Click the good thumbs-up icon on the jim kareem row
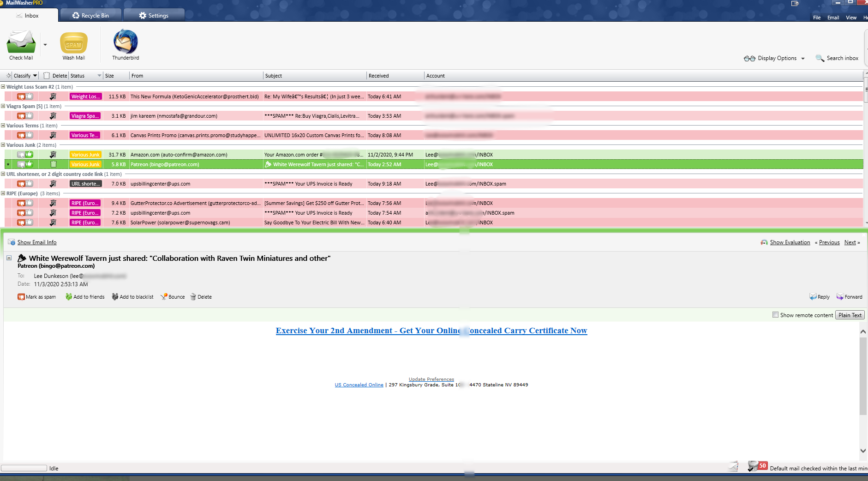 click(x=30, y=116)
